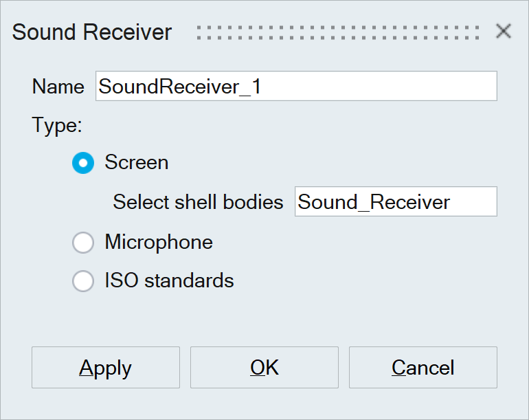This screenshot has width=529, height=420.
Task: Click the Name label
Action: coord(58,87)
